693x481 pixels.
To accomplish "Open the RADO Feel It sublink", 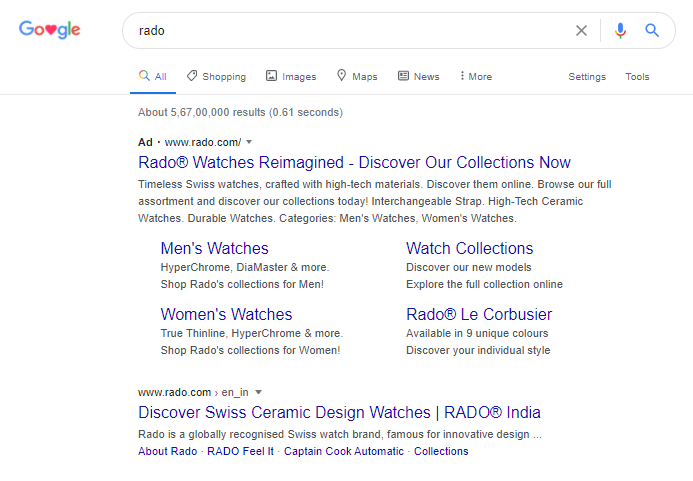I will click(240, 451).
